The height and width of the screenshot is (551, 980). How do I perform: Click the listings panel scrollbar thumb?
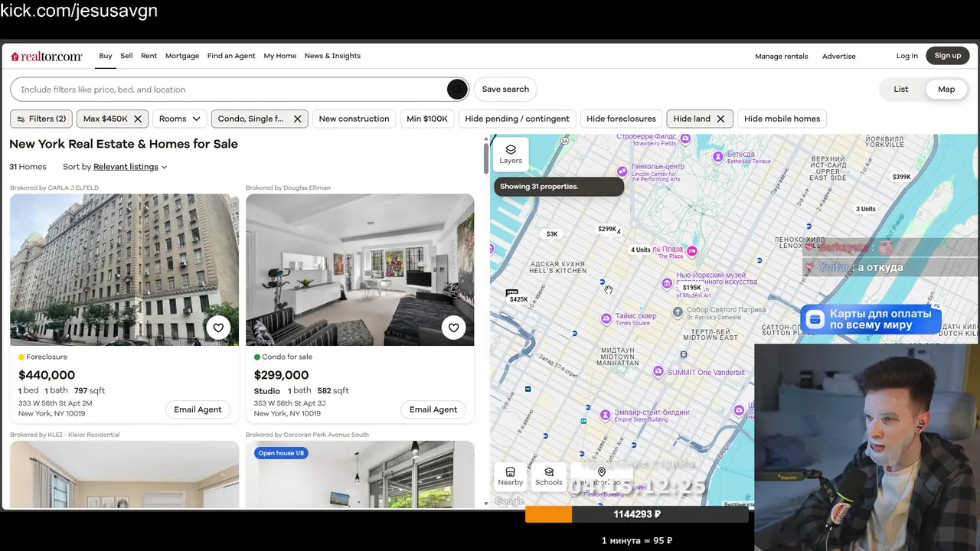(x=485, y=158)
